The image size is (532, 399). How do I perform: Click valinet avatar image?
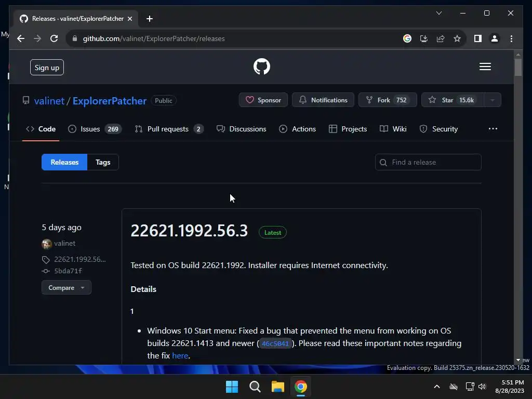tap(46, 244)
